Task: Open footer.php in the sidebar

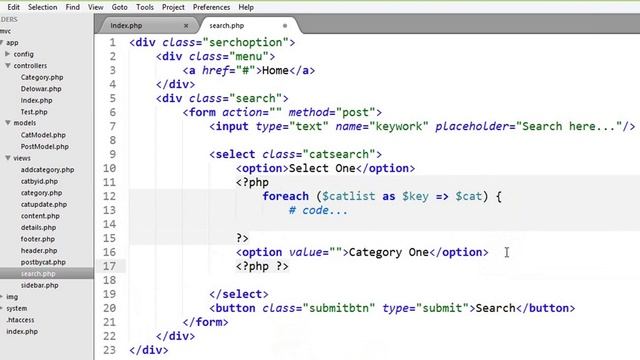Action: pyautogui.click(x=38, y=239)
